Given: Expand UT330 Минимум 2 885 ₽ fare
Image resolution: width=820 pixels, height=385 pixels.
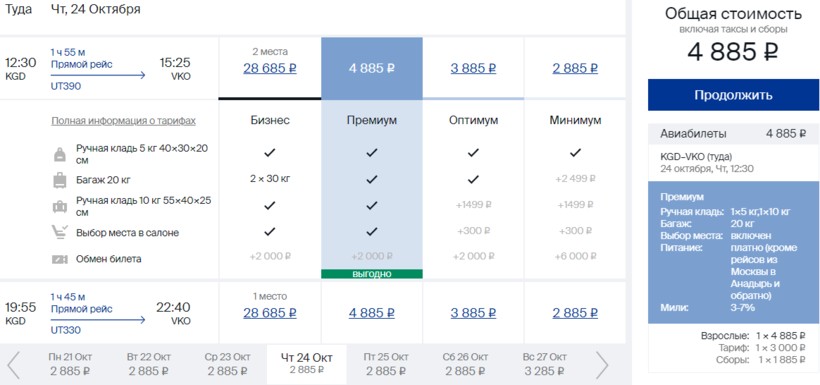Looking at the screenshot, I should pyautogui.click(x=575, y=313).
